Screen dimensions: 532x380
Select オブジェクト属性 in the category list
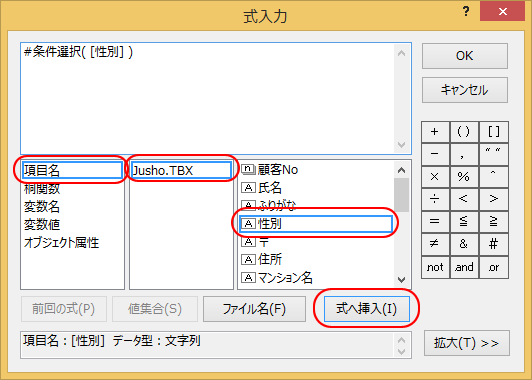[72, 243]
